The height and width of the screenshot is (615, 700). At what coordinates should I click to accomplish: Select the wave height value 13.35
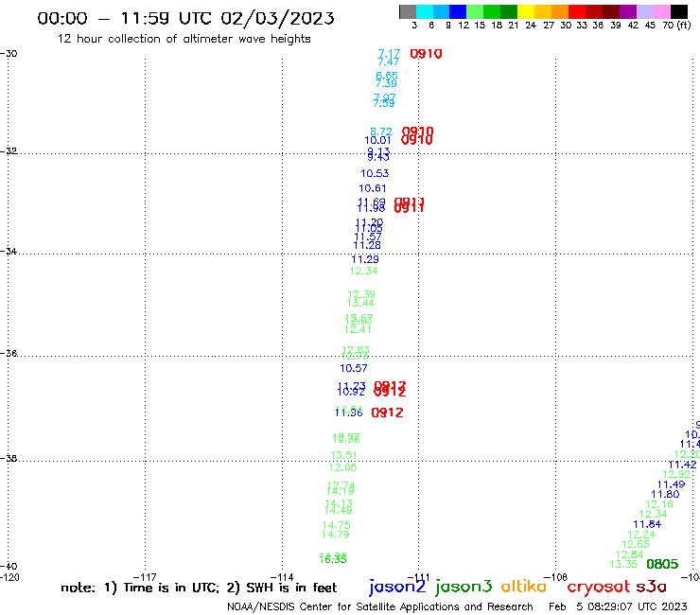tap(623, 564)
